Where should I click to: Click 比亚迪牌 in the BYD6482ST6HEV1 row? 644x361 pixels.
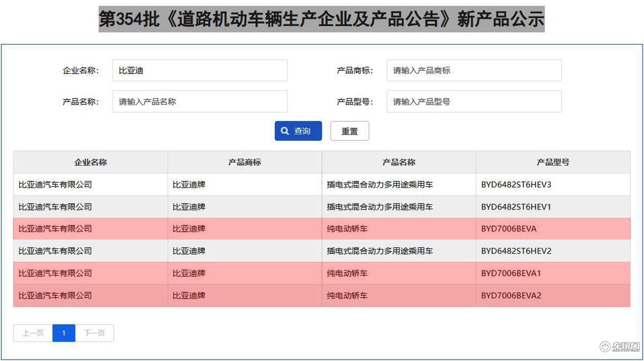(189, 207)
